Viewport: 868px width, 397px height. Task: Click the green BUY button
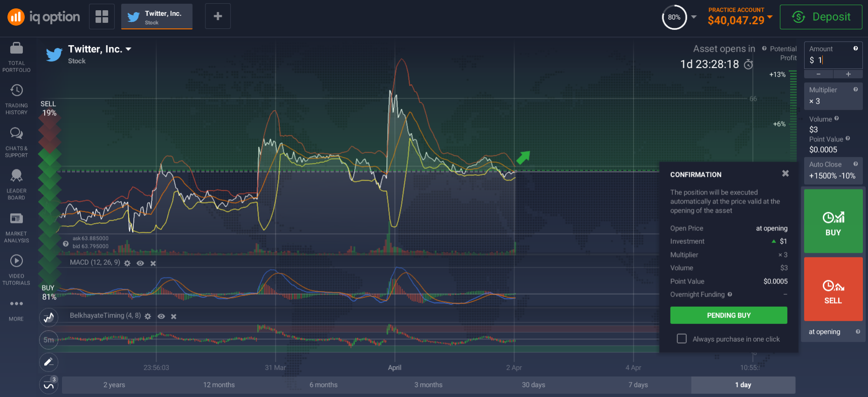(833, 221)
